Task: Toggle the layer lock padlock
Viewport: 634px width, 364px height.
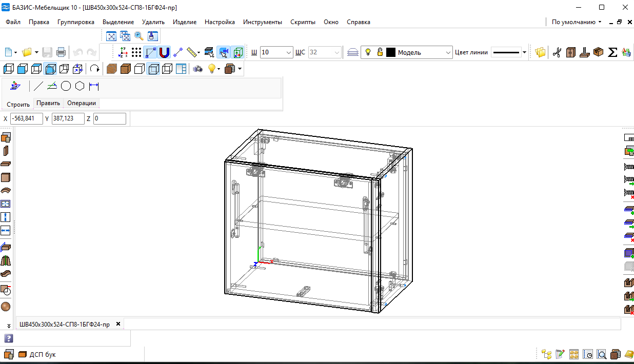Action: coord(380,52)
